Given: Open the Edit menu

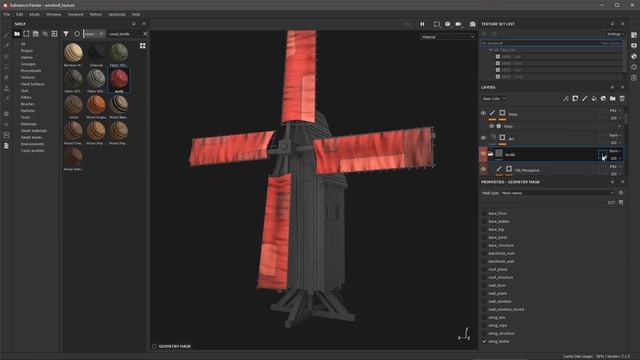Looking at the screenshot, I should 20,14.
